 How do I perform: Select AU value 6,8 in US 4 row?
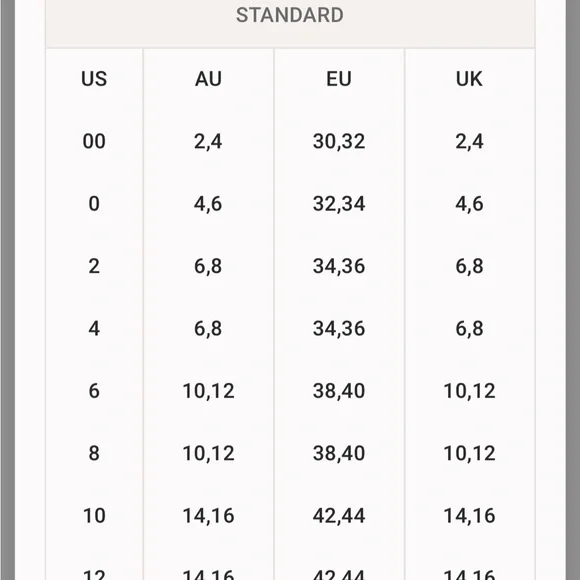pos(208,328)
